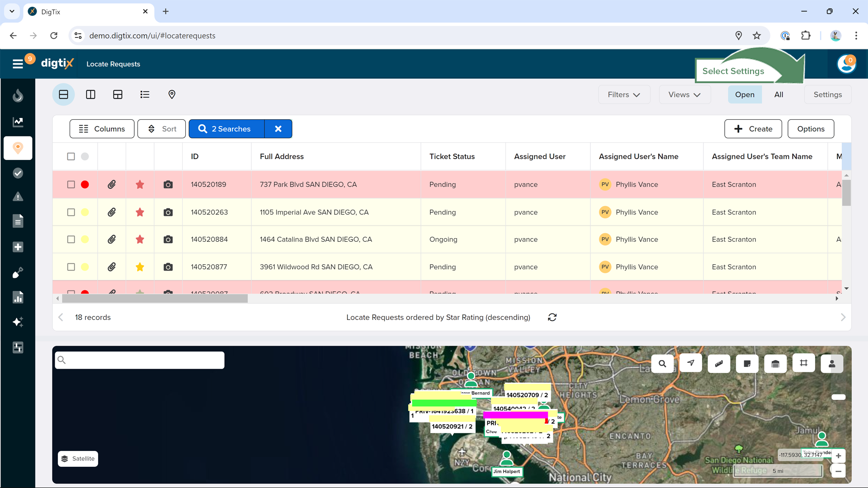The width and height of the screenshot is (868, 488).
Task: Open the Columns button
Action: click(102, 129)
